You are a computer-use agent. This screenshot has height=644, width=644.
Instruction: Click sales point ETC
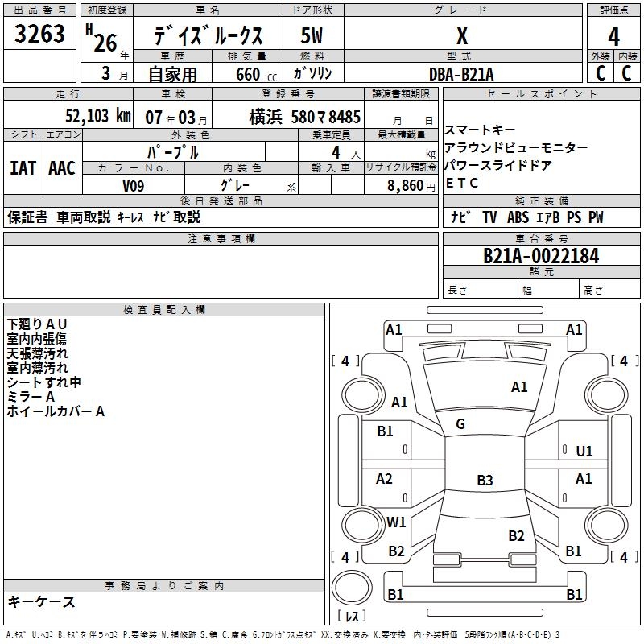(461, 183)
